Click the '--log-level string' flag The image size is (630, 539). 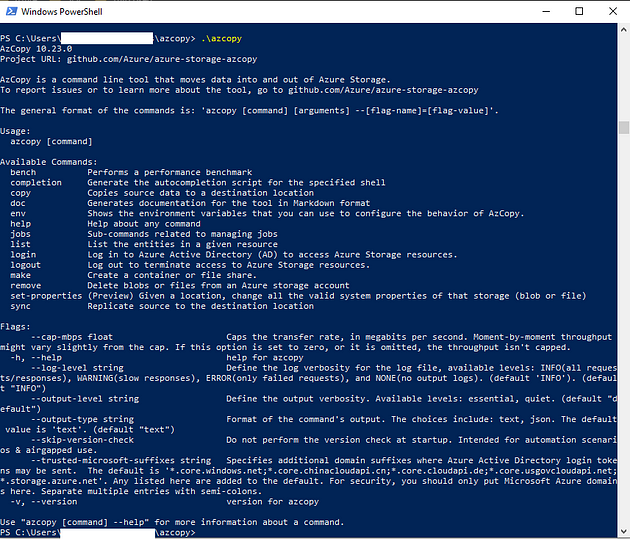coord(77,368)
